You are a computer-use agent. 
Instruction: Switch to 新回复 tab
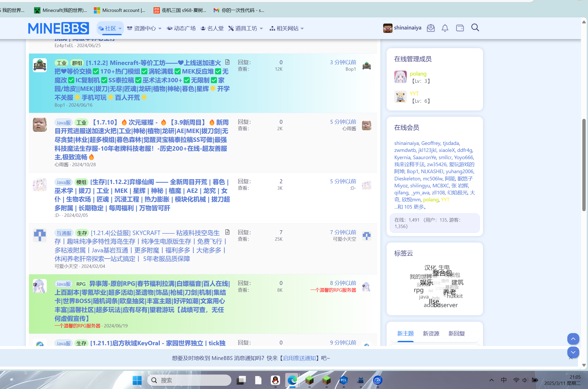457,333
